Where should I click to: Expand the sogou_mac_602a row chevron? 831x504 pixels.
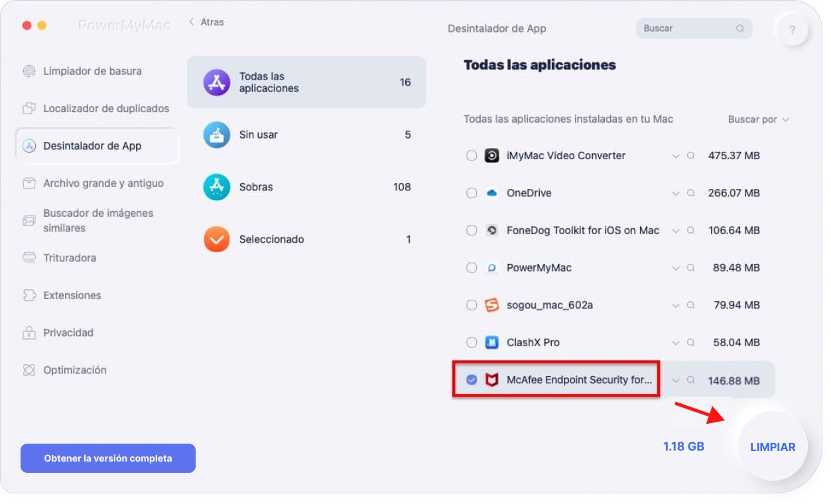pos(676,305)
